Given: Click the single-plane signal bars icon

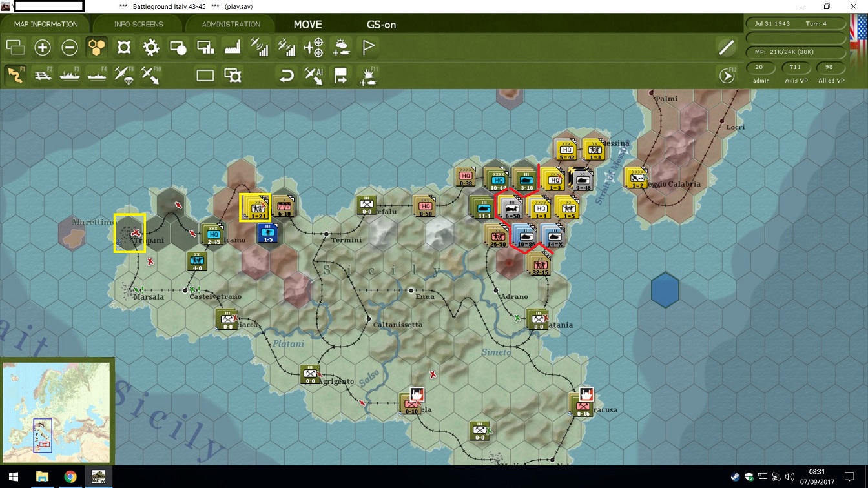Looking at the screenshot, I should coord(260,47).
